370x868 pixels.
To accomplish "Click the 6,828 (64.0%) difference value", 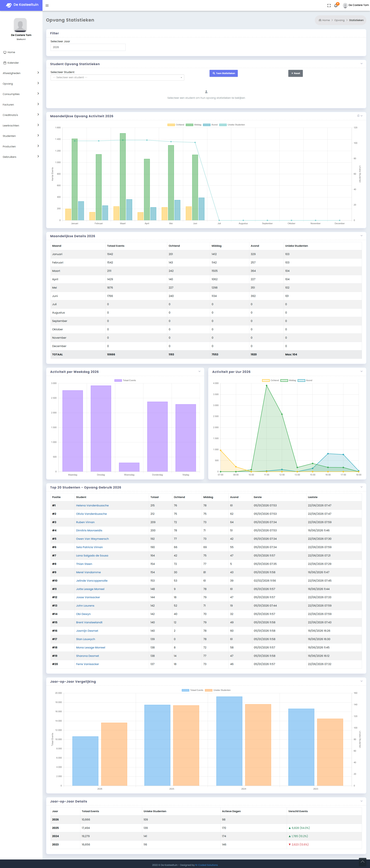I will [x=299, y=828].
